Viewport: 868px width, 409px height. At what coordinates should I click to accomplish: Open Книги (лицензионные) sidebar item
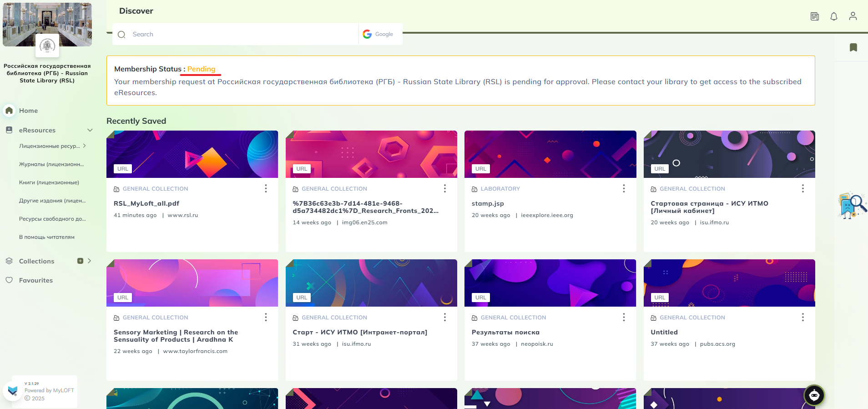click(x=49, y=182)
